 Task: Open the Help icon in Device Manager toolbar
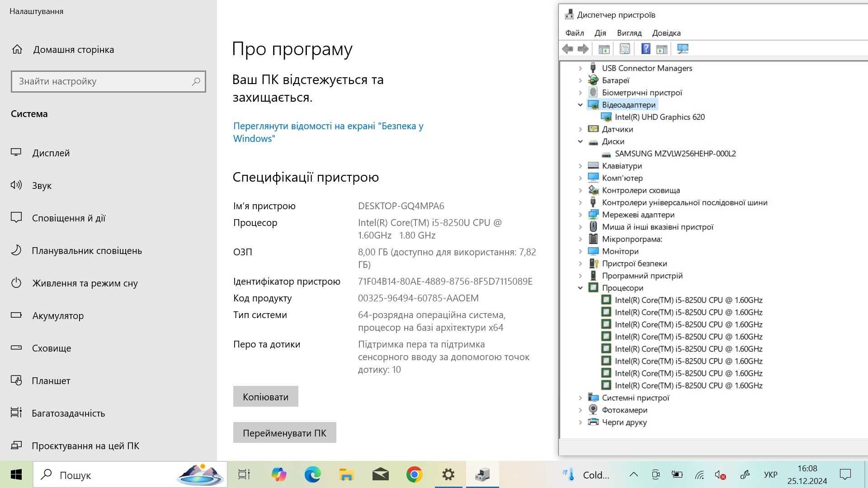click(x=646, y=49)
